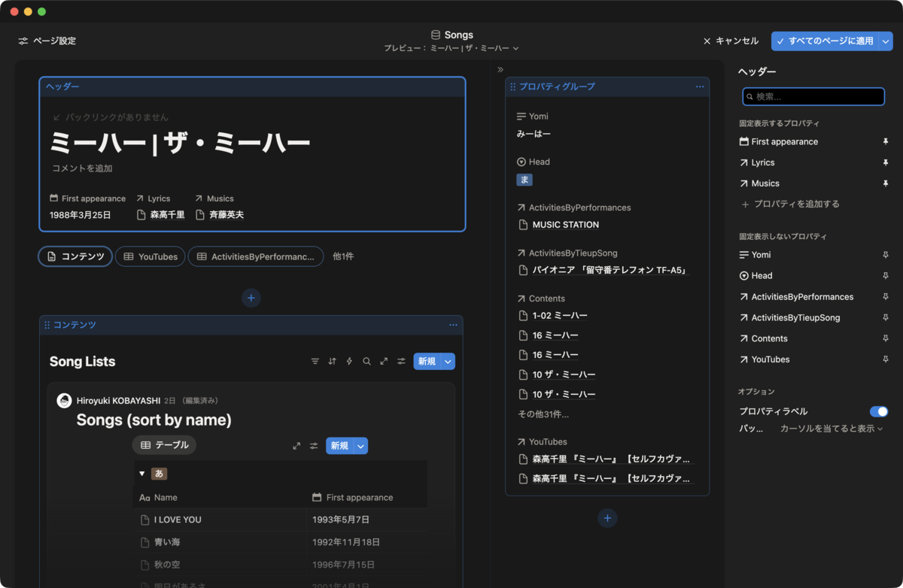903x588 pixels.
Task: Click the plus button below the tab row
Action: (251, 298)
